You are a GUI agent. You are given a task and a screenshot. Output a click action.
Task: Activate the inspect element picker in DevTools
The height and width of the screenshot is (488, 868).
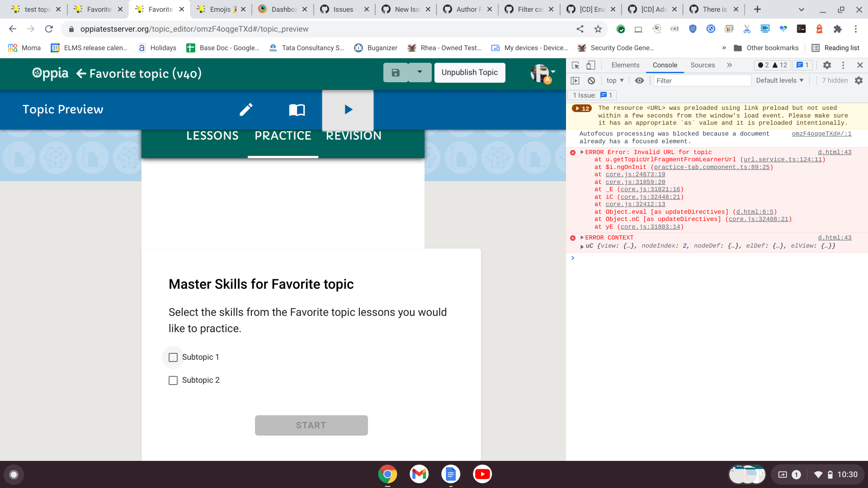pyautogui.click(x=575, y=65)
